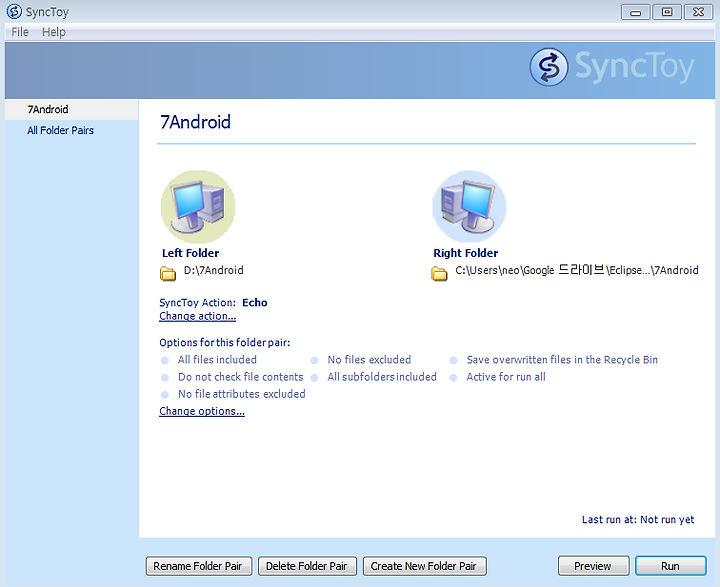This screenshot has height=587, width=720.
Task: Click the 'Do not check file contents' text
Action: click(x=241, y=377)
